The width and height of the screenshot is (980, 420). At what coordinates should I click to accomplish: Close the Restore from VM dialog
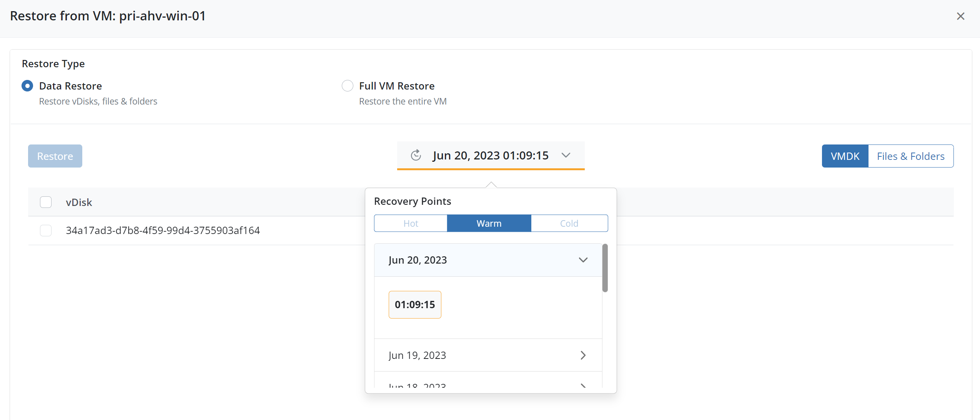[x=960, y=16]
